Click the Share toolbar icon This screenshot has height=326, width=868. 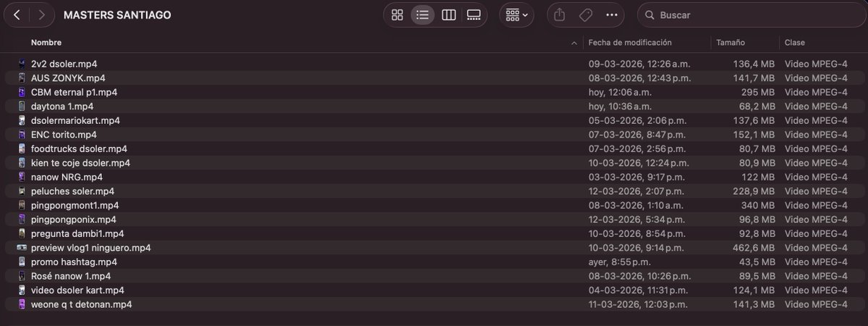559,14
